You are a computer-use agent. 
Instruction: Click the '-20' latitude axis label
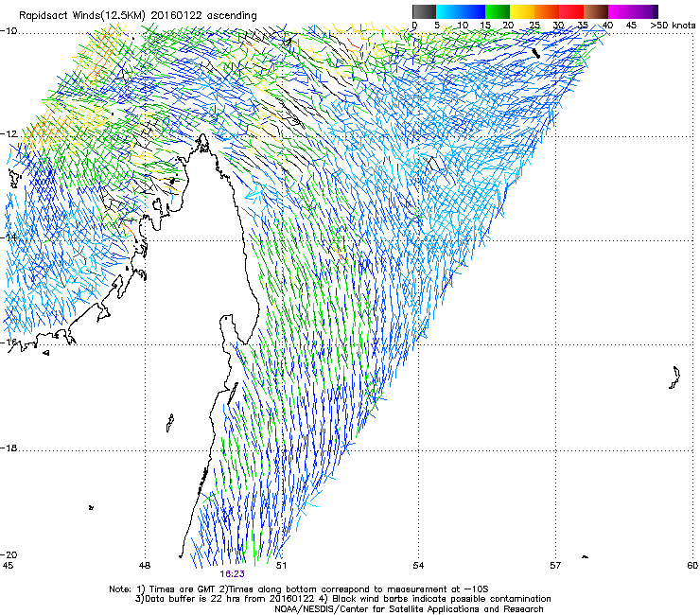click(9, 554)
